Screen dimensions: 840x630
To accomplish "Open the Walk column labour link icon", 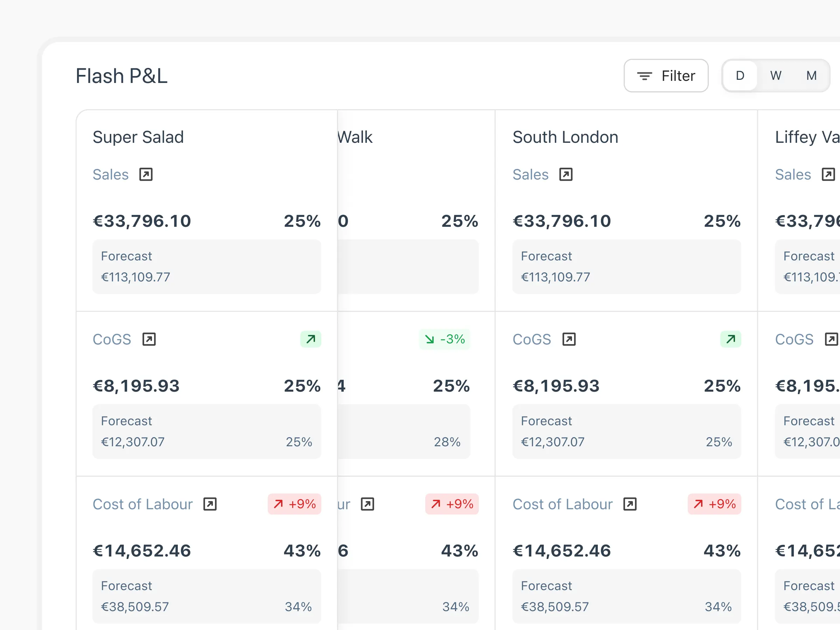I will pyautogui.click(x=367, y=504).
